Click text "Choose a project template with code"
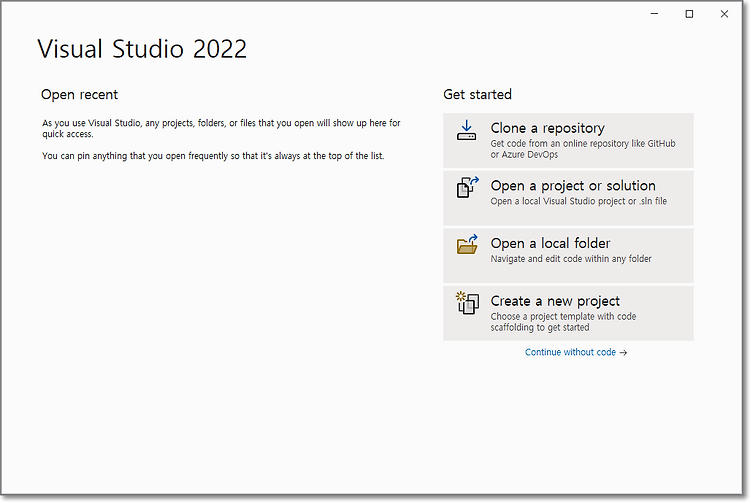Image resolution: width=750 pixels, height=502 pixels. [x=563, y=316]
